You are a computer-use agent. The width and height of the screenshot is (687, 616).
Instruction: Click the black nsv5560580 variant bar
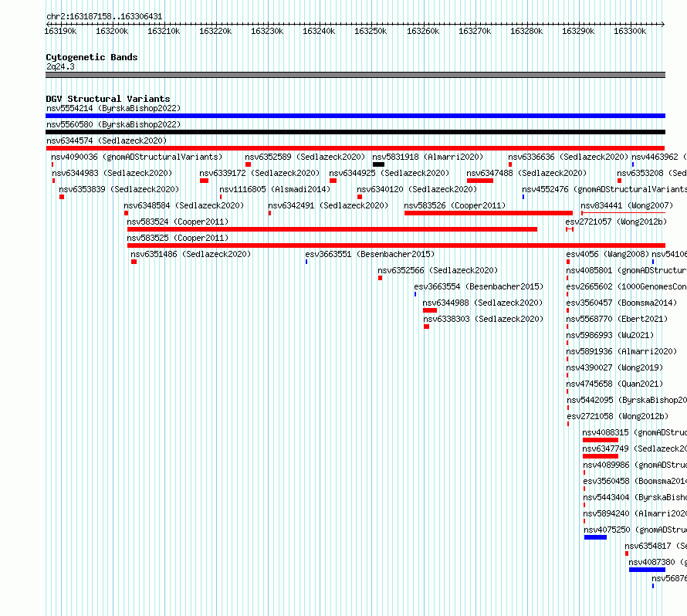click(355, 132)
